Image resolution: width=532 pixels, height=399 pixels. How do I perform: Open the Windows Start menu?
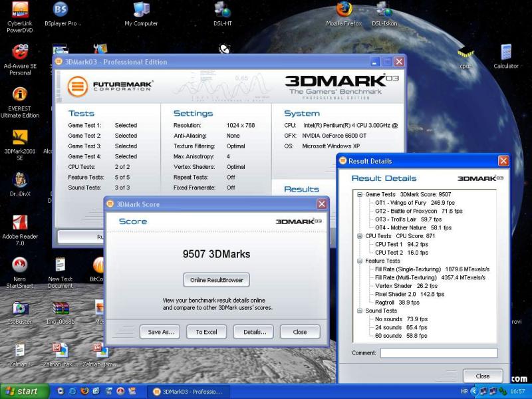point(25,391)
